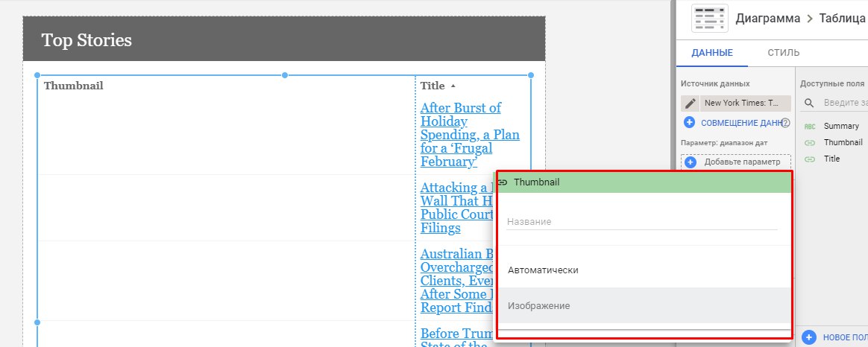This screenshot has height=347, width=868.
Task: Open 'After Burst of Holiday Spending' link
Action: pos(470,134)
